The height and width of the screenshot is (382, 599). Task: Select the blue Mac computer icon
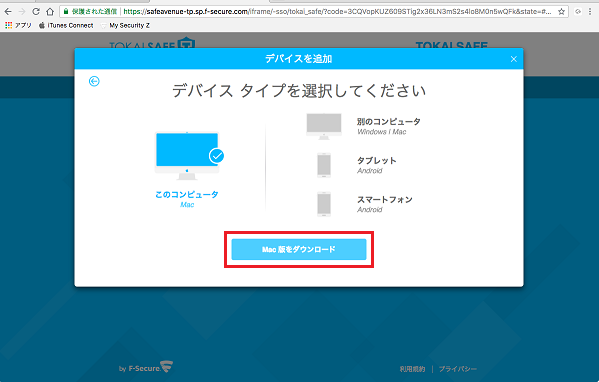(187, 155)
